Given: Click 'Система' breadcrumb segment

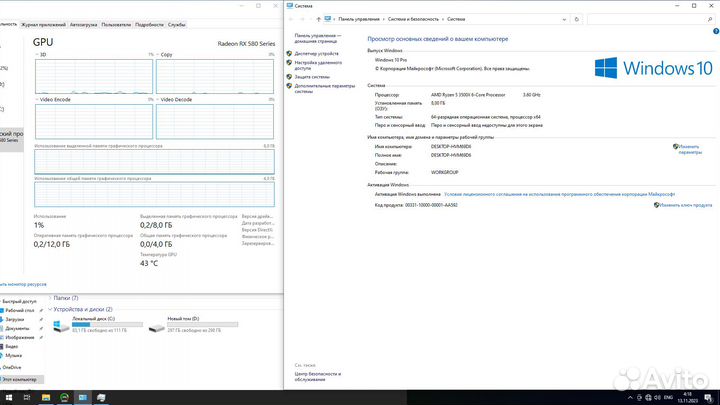Looking at the screenshot, I should click(456, 19).
